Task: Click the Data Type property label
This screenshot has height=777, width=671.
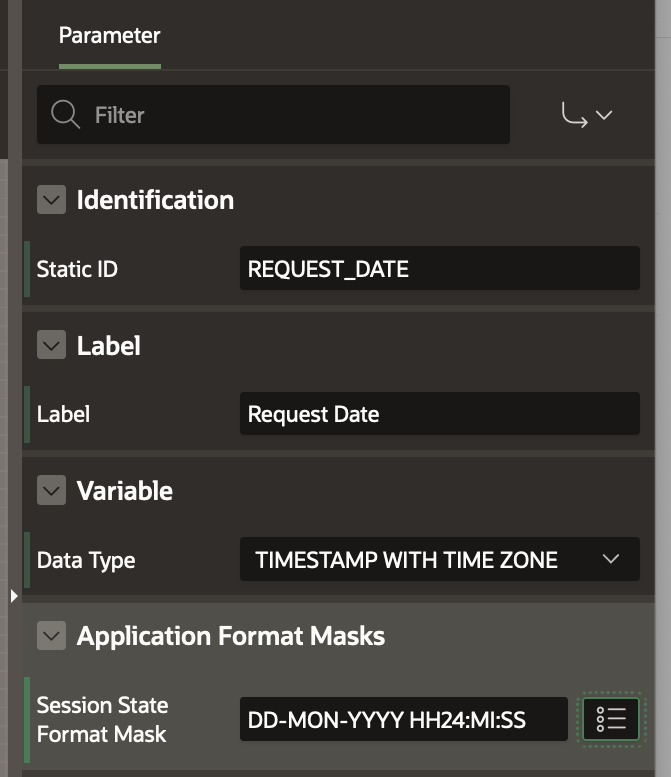Action: tap(85, 560)
